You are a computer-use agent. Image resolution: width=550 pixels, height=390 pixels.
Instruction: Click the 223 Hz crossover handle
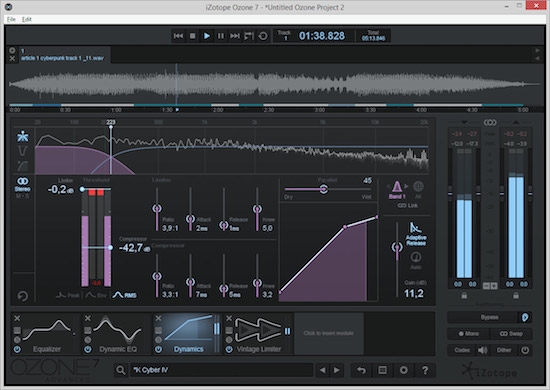click(x=111, y=127)
